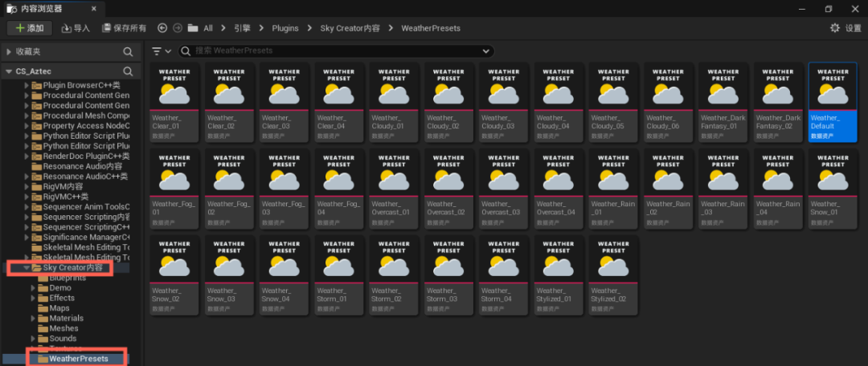The image size is (868, 366).
Task: Click Save All (保存所有) button
Action: pos(124,28)
